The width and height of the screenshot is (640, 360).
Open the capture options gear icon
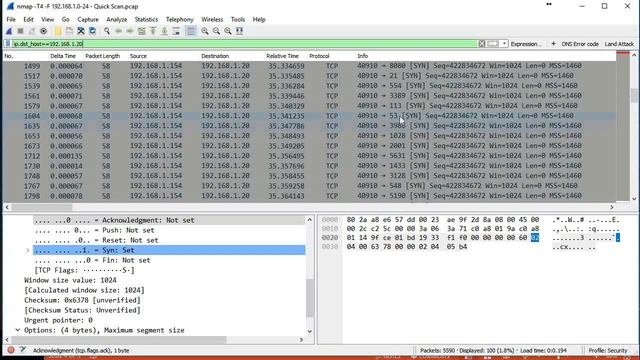[x=44, y=31]
